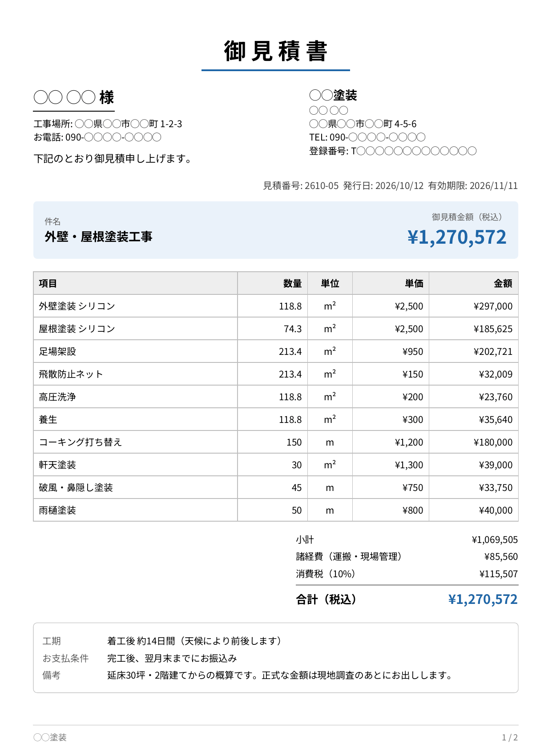552x756 pixels.
Task: Click the 金額 column header
Action: pyautogui.click(x=503, y=283)
